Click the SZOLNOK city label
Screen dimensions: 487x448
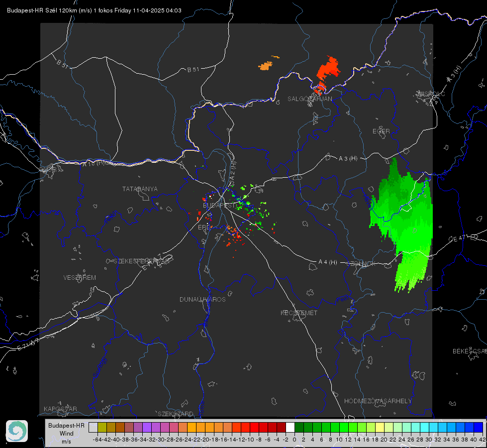tap(361, 264)
